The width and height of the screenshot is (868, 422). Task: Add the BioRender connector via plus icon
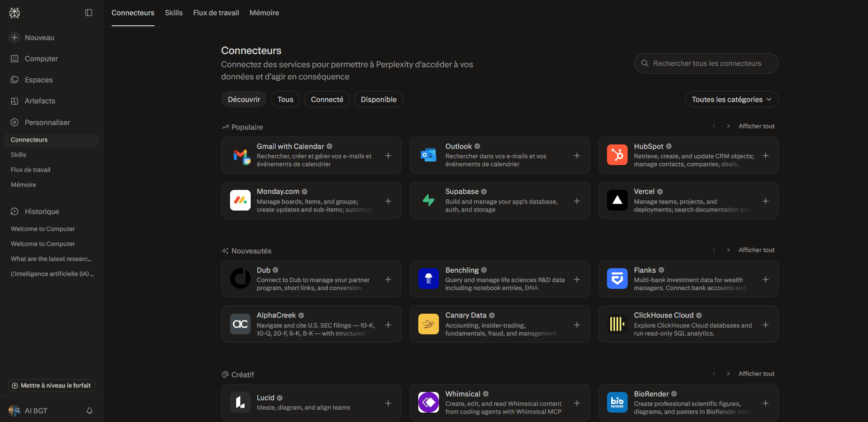tap(766, 403)
